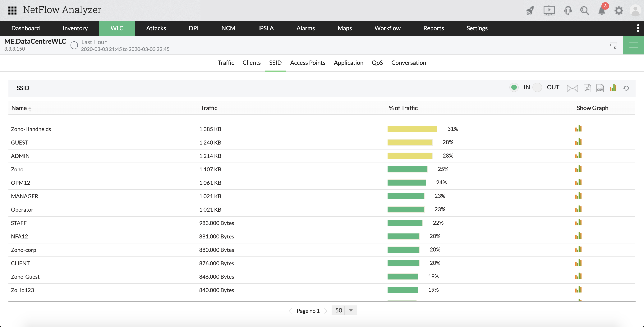Open the green hamburger menu button
The image size is (644, 327).
[x=633, y=45]
